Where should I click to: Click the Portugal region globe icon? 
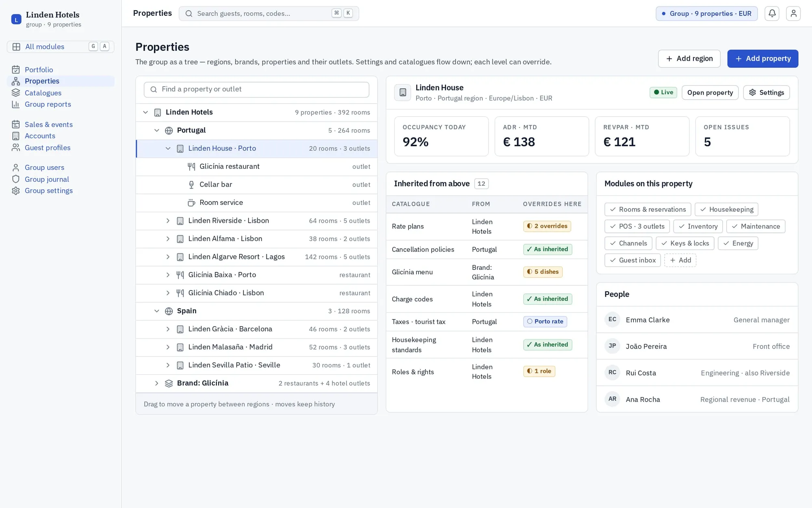[x=169, y=130]
